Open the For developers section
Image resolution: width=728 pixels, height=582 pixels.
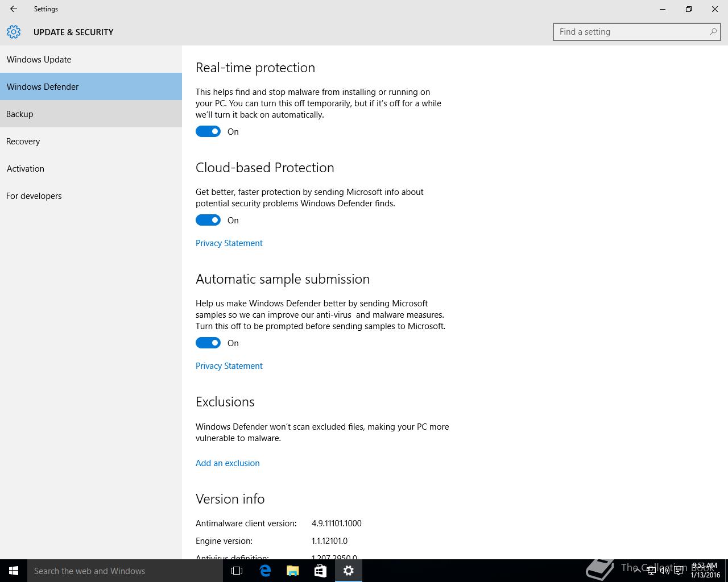point(91,196)
